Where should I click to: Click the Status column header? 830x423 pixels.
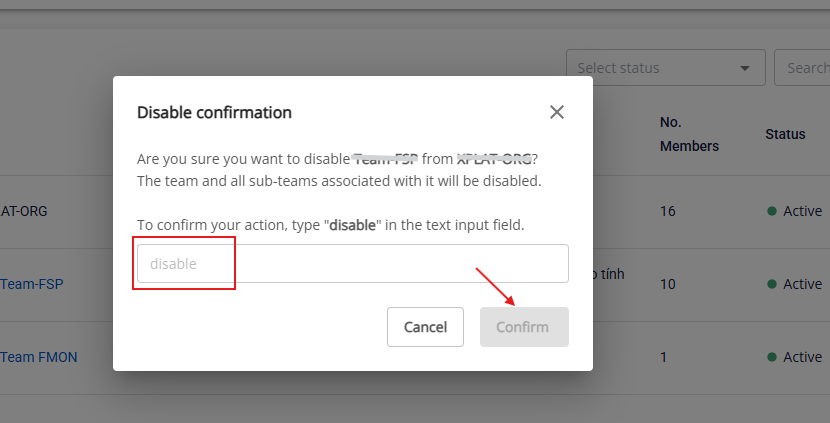click(785, 134)
